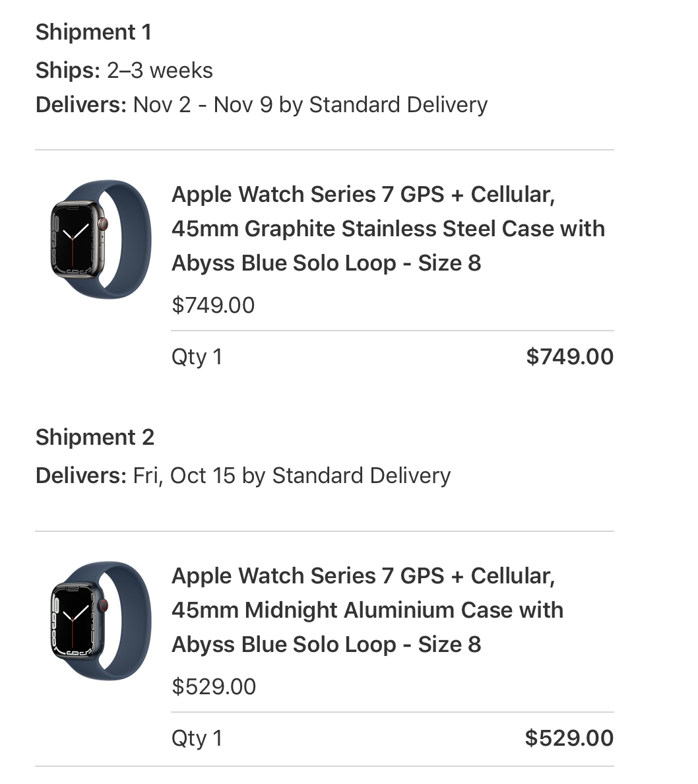Click the "Delivers:" label in Shipment 1

[x=80, y=105]
